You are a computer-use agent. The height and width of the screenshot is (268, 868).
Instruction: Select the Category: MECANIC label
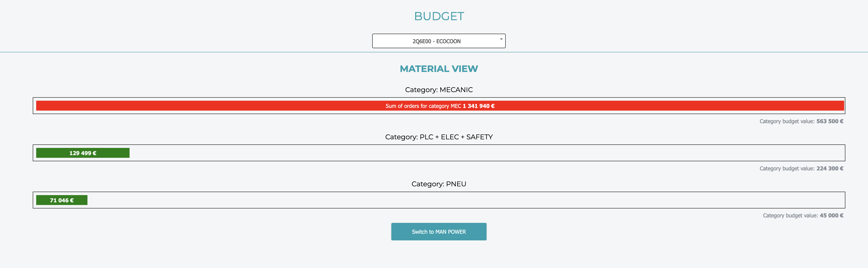point(439,90)
